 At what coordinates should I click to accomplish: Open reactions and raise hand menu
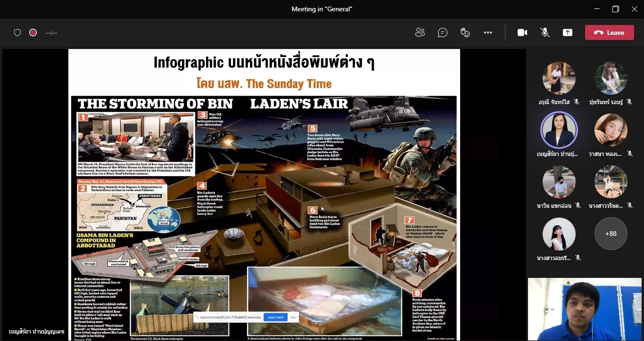[465, 32]
